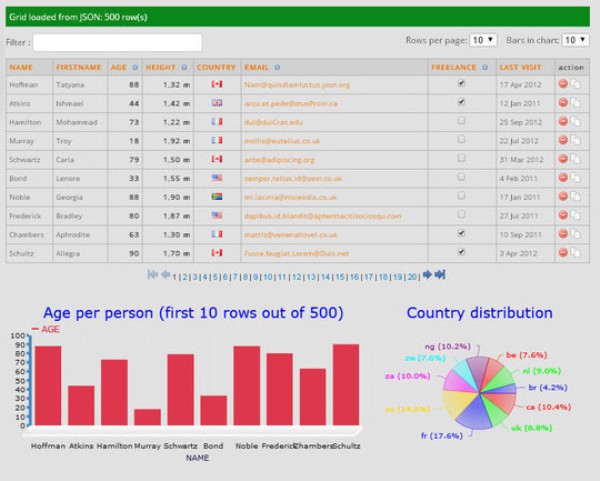
Task: Sort the grid by LAST VISIT column
Action: [519, 67]
